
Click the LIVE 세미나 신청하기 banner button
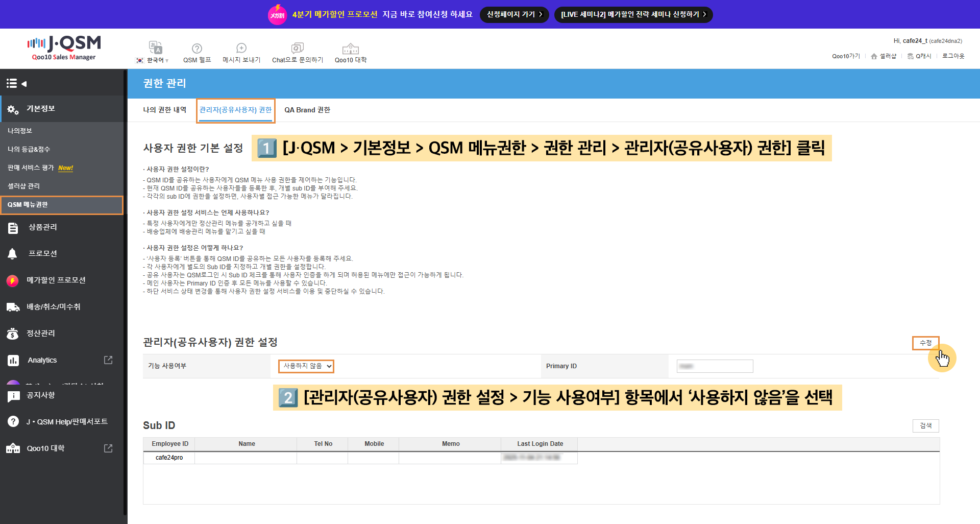[x=633, y=14]
